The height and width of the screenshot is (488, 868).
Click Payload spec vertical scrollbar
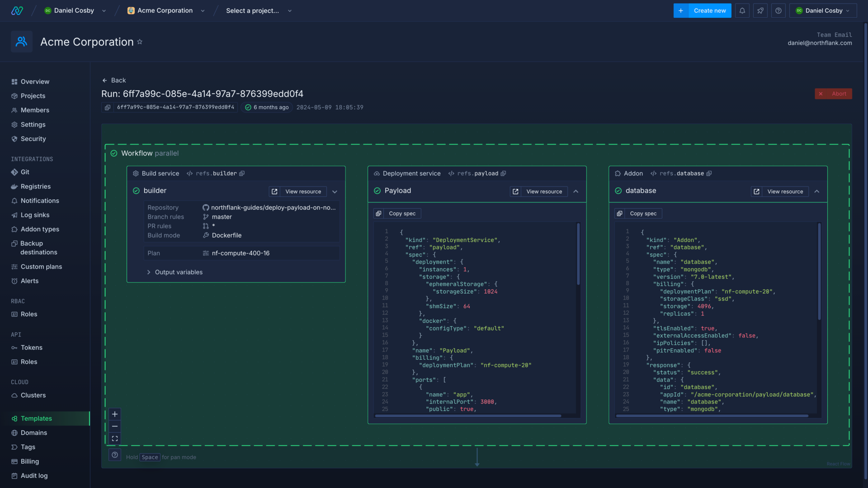[578, 254]
